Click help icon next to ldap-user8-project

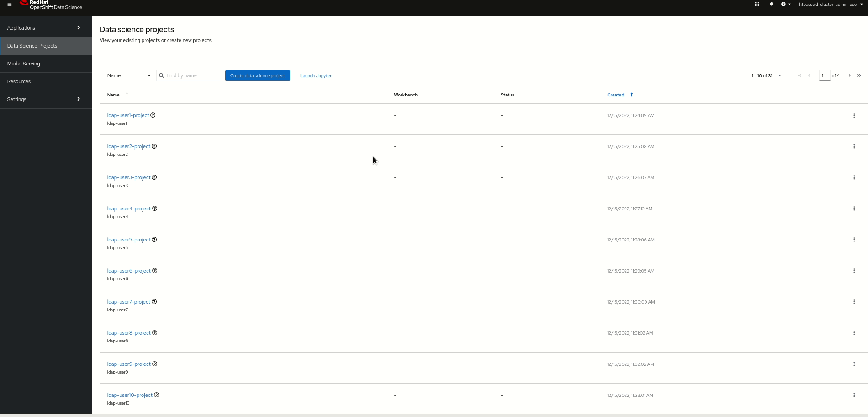tap(155, 333)
